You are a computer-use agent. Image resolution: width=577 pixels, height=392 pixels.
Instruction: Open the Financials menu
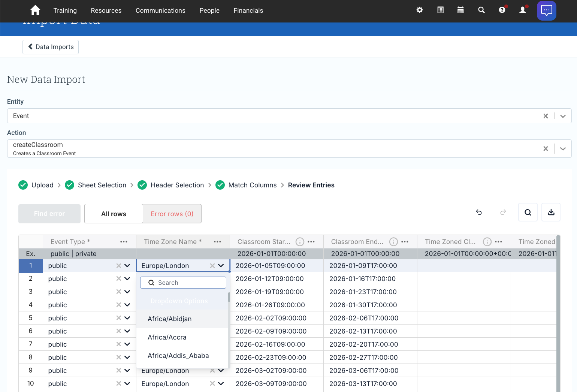[x=248, y=10]
